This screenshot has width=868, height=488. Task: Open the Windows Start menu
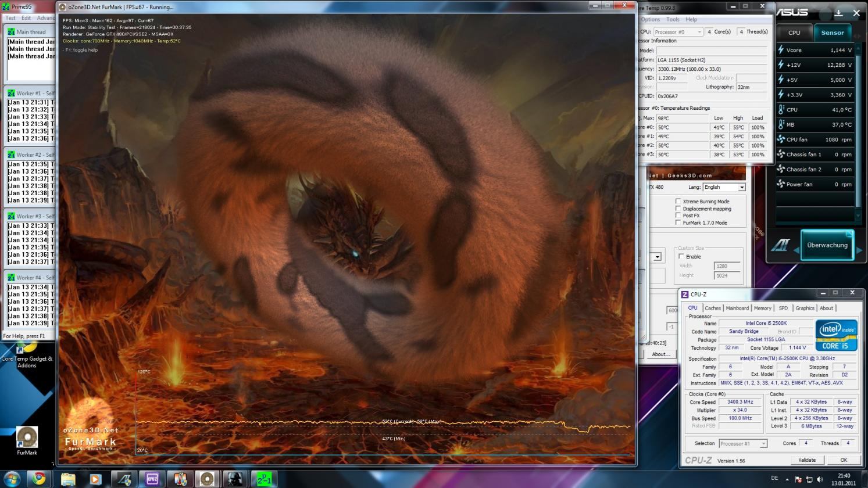coord(12,479)
